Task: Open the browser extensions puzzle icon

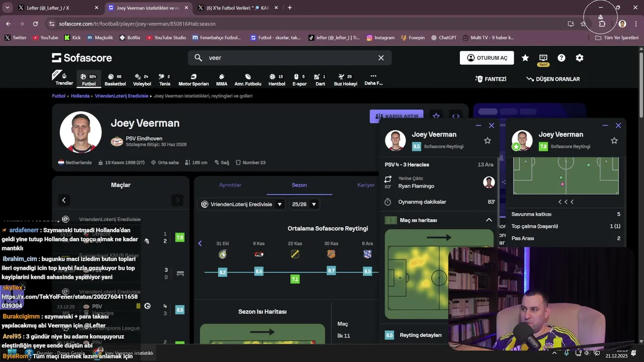Action: [x=602, y=24]
